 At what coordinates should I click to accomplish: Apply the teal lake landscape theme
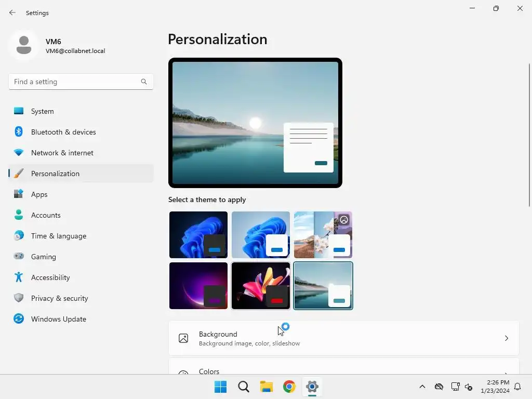pyautogui.click(x=323, y=286)
